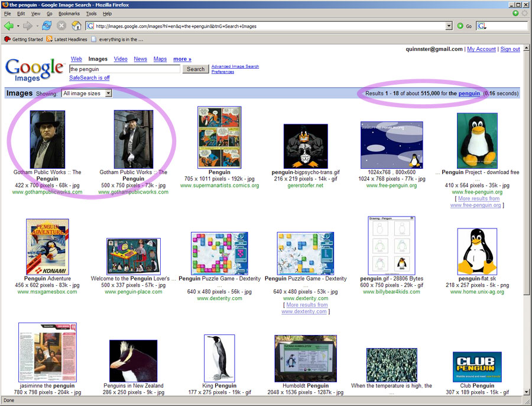Click the vertical scrollbar down arrow
This screenshot has width=532, height=406.
coord(526,392)
